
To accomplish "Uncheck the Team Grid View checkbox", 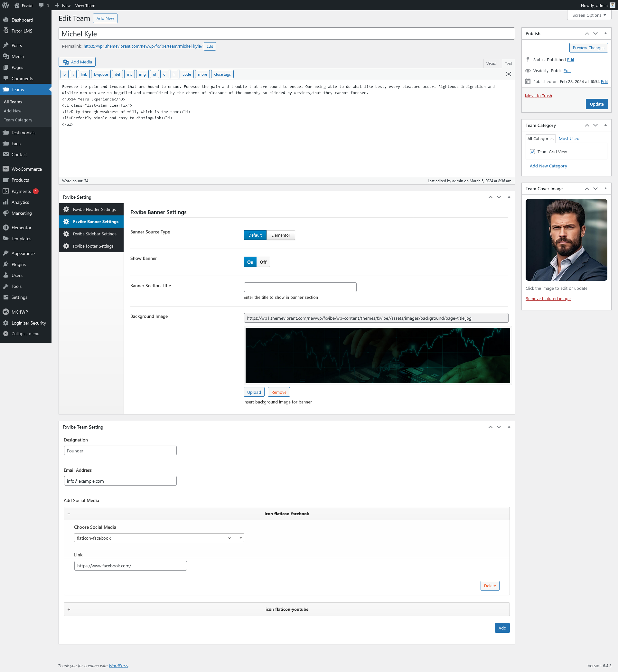I will point(532,152).
